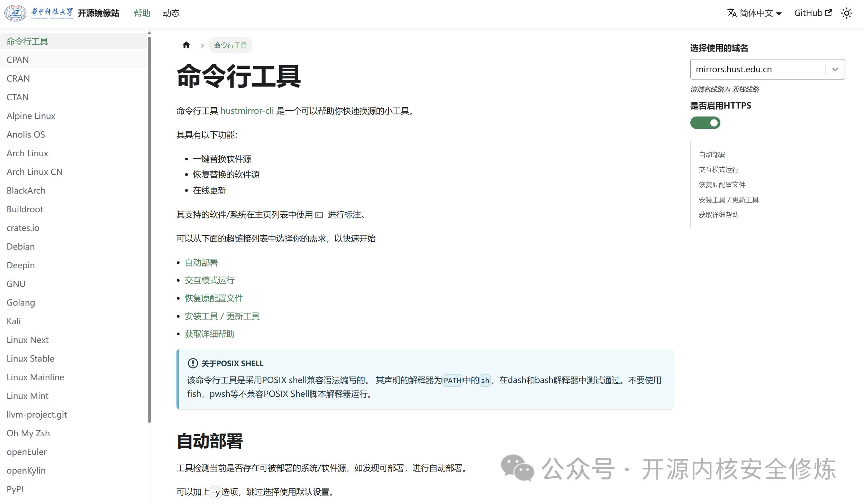Click the HUST university logo
864x504 pixels.
[x=39, y=13]
